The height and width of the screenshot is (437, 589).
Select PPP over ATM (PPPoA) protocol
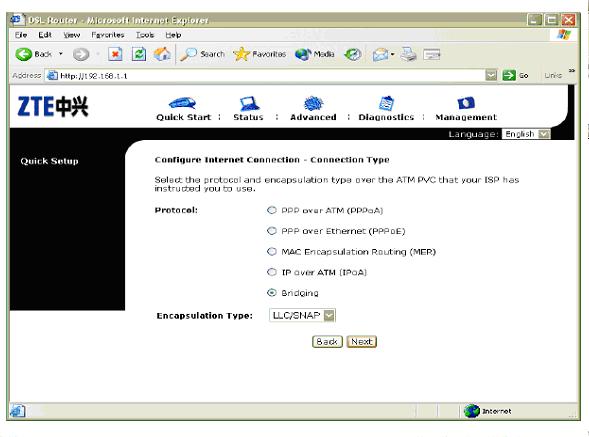click(272, 210)
